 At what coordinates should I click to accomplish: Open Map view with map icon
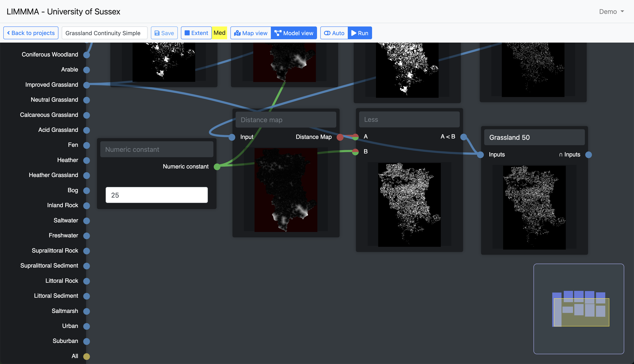click(x=251, y=33)
